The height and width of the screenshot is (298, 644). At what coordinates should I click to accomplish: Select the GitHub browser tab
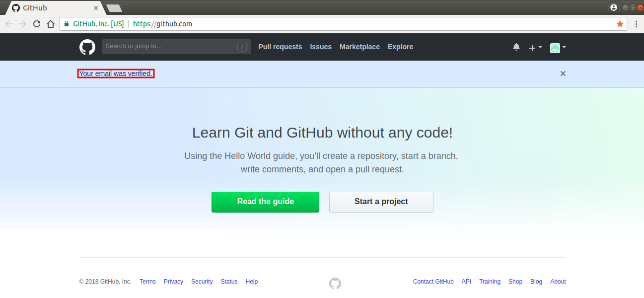tap(55, 8)
